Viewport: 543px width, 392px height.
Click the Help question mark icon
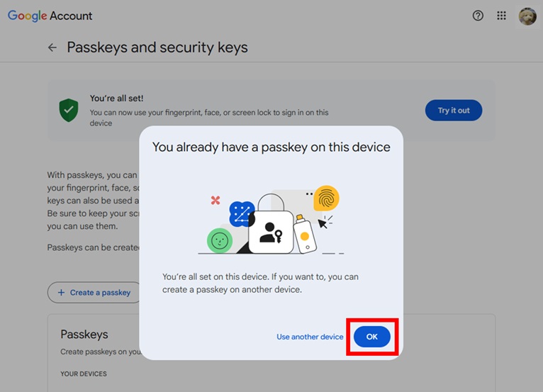478,16
